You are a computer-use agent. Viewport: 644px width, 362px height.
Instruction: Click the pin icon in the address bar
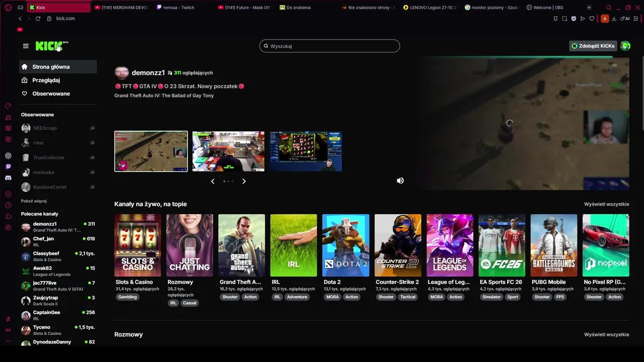click(x=555, y=19)
